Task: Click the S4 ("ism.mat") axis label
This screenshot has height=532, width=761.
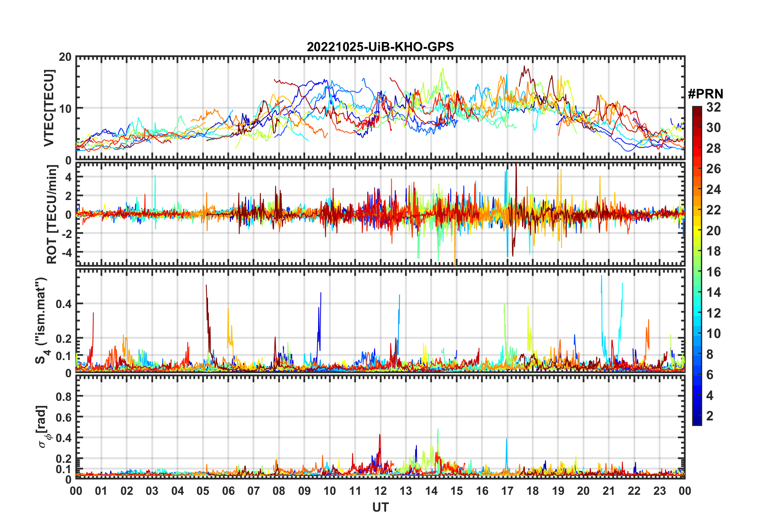Action: 42,320
